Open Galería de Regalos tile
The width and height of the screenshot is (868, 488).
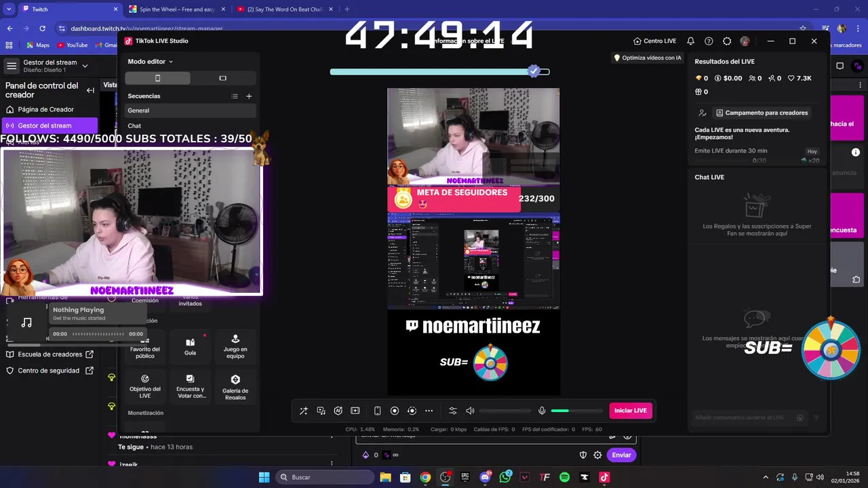[x=235, y=386]
